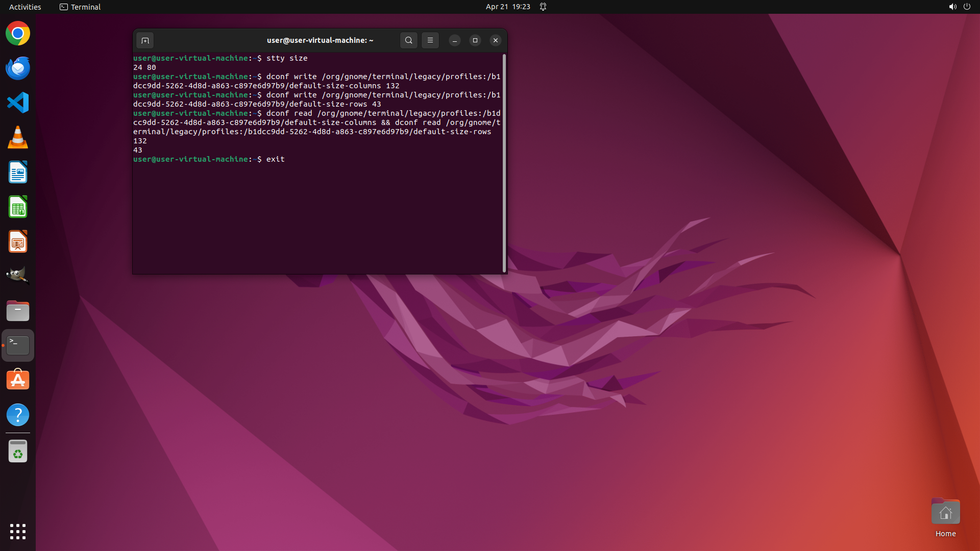The image size is (980, 551).
Task: Launch GIMP image editor
Action: (18, 276)
